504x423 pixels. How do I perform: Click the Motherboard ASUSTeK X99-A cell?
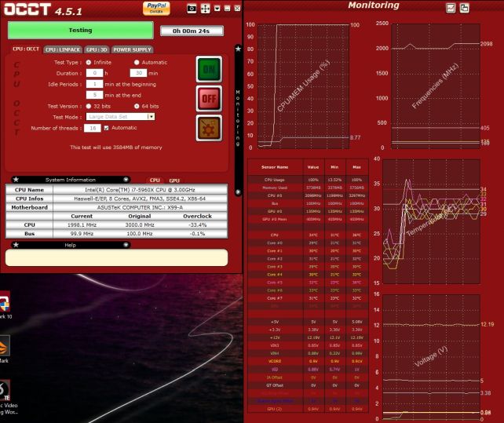tap(140, 207)
